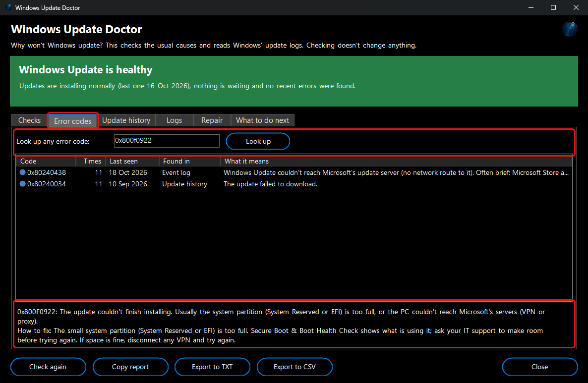Click the blue dot beside 0x80240438
This screenshot has height=383, width=588.
pos(22,172)
